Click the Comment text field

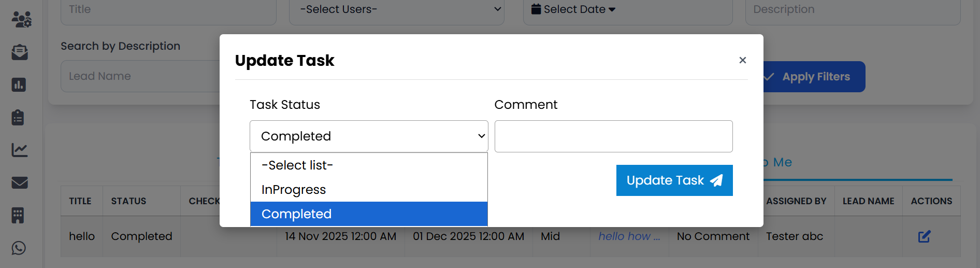[x=613, y=136]
